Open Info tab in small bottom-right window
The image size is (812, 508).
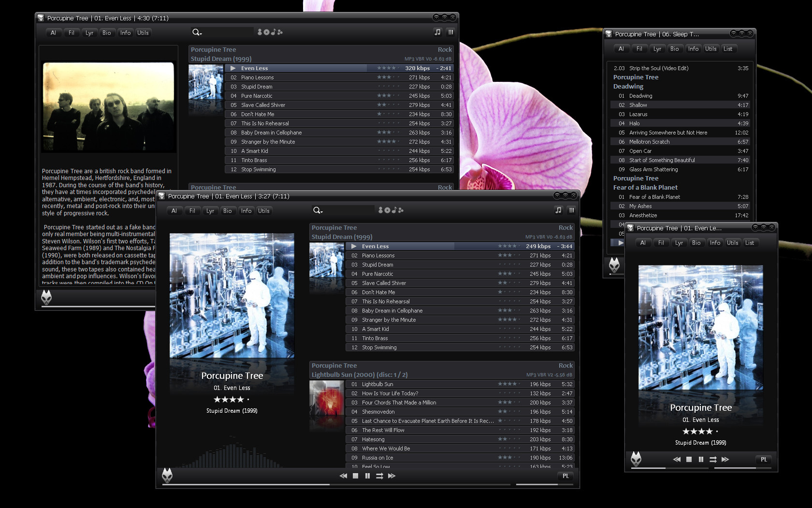(715, 243)
